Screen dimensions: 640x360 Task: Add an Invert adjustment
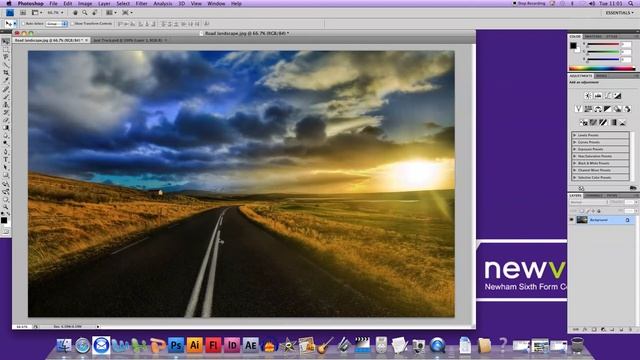click(x=584, y=122)
